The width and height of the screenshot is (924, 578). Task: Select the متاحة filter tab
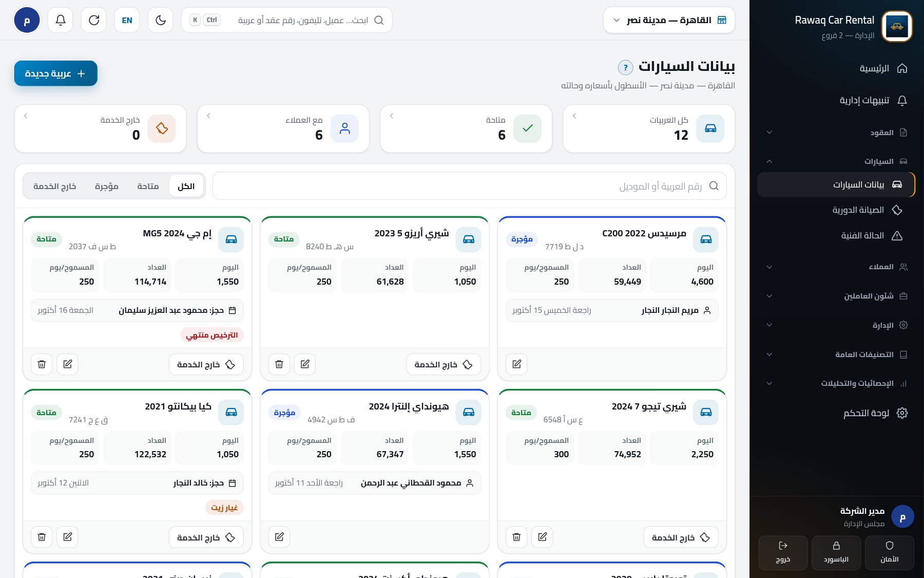click(x=148, y=186)
